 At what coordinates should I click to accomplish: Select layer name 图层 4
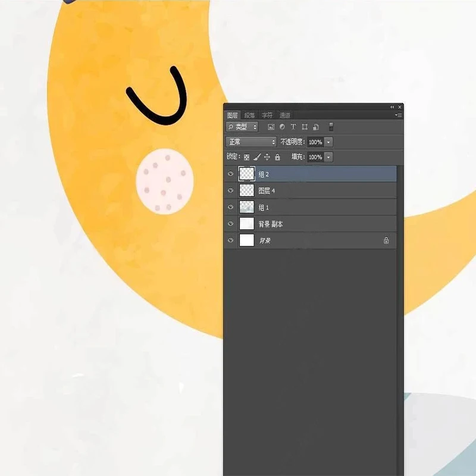tap(267, 190)
